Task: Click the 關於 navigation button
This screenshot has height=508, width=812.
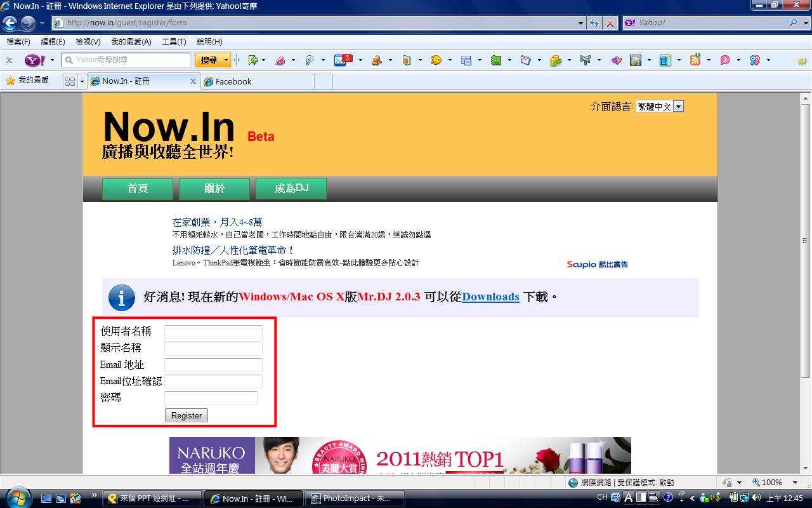Action: [x=214, y=189]
